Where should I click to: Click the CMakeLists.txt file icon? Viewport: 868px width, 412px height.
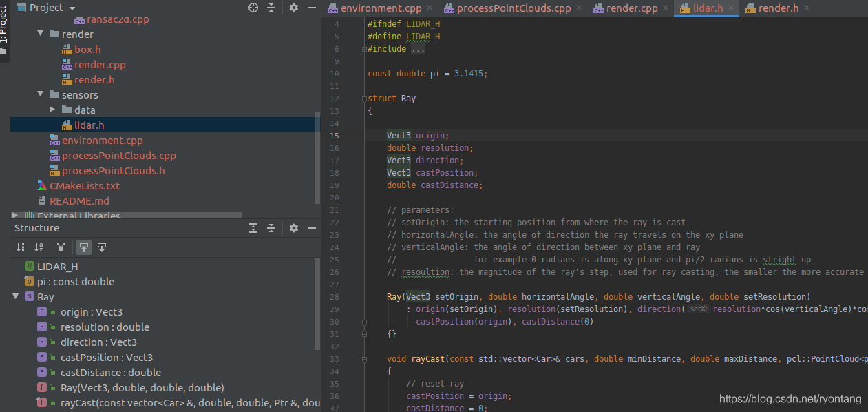pos(42,185)
